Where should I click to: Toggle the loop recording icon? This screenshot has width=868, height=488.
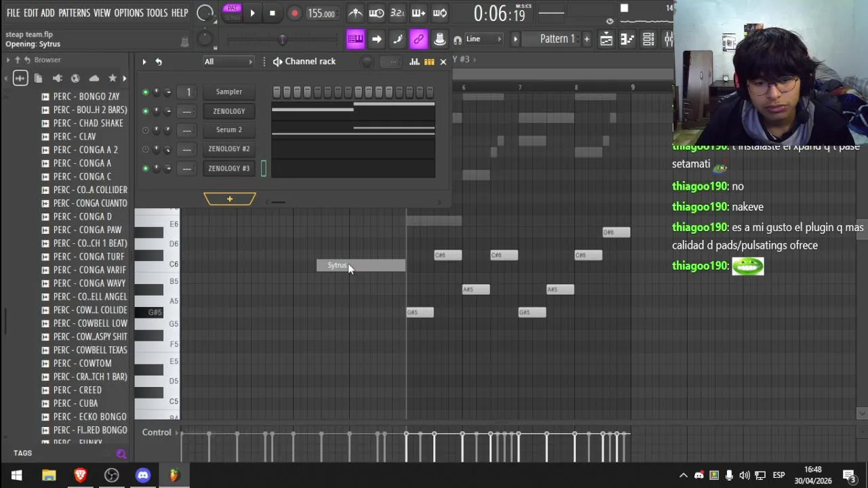[439, 13]
